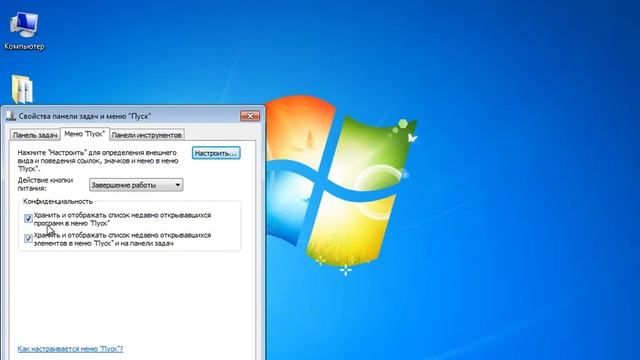
Task: Open the Панели инструментов tab
Action: (146, 135)
